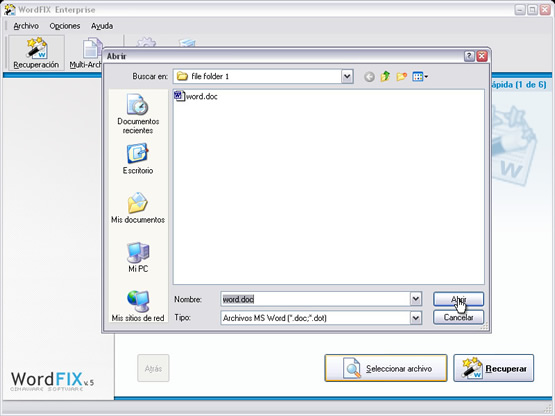Close the WordFIX Enterprise window
This screenshot has height=416, width=555.
tap(545, 10)
